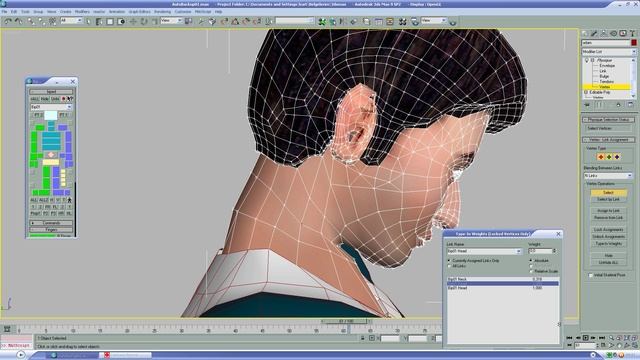Activate the Select and Scale tool
Image resolution: width=640 pixels, height=360 pixels.
point(155,21)
